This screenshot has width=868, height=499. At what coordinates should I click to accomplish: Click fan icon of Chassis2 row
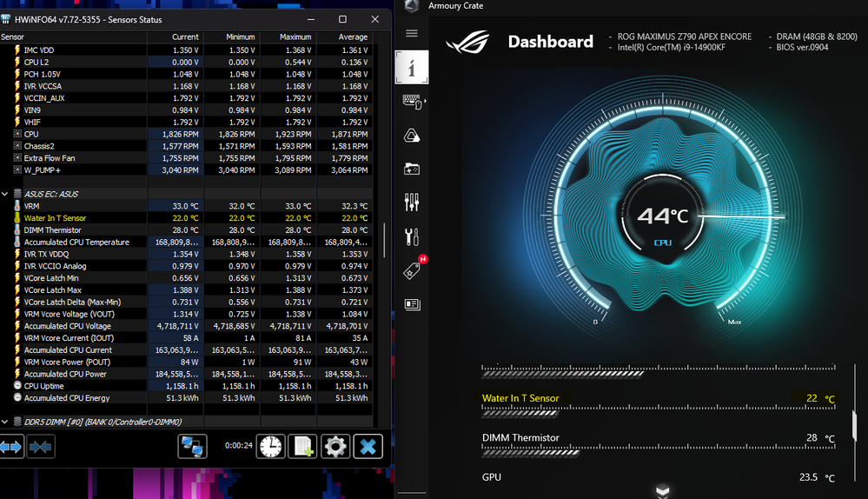tap(17, 146)
